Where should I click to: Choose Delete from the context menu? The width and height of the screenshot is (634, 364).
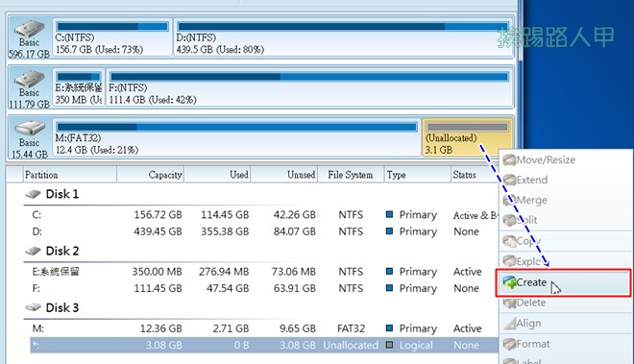tap(565, 303)
